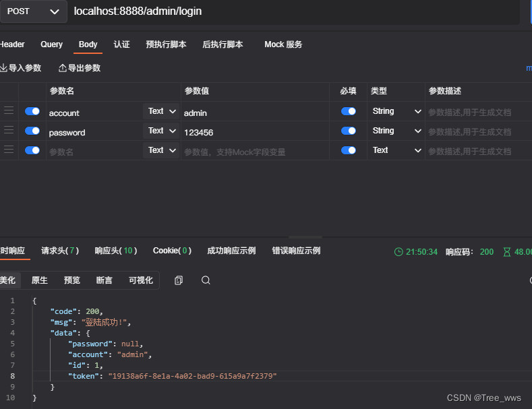The height and width of the screenshot is (409, 532).
Task: Toggle enable switch for account row
Action: 32,111
